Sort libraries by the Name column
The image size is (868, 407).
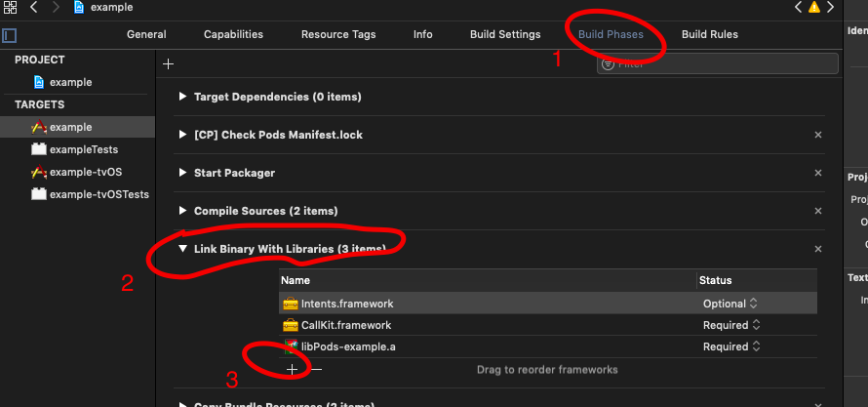coord(487,280)
